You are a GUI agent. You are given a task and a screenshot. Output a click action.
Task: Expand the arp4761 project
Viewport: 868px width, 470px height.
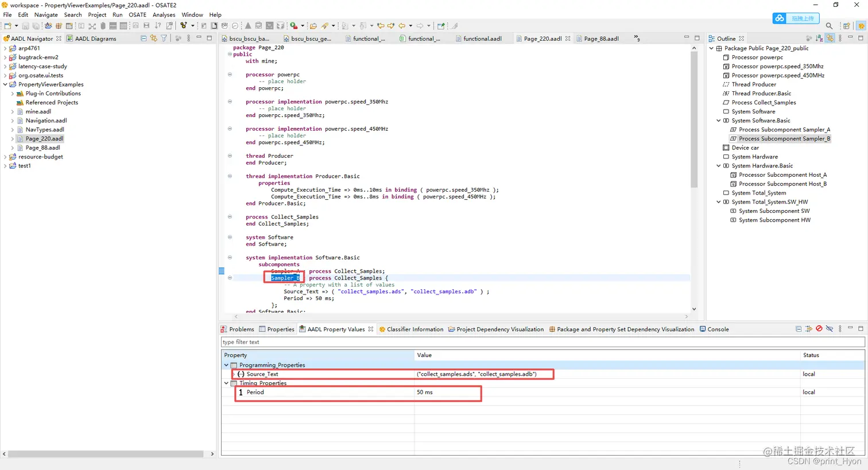5,48
